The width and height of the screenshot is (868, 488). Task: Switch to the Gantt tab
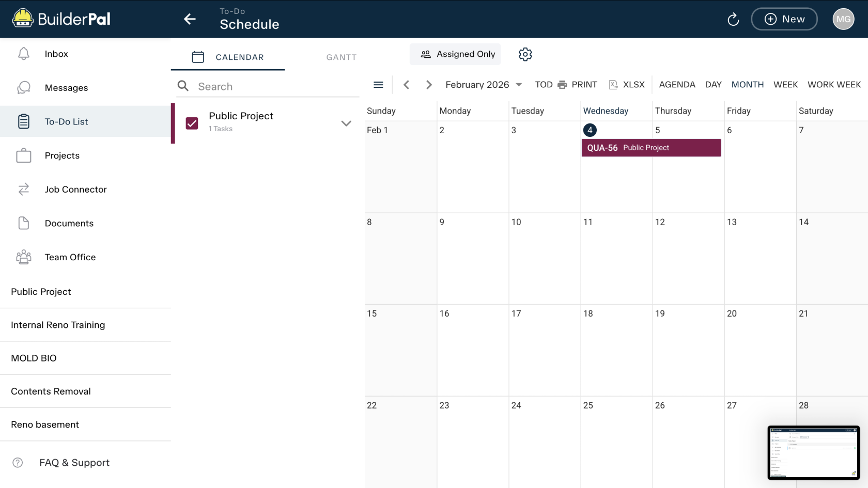tap(341, 57)
